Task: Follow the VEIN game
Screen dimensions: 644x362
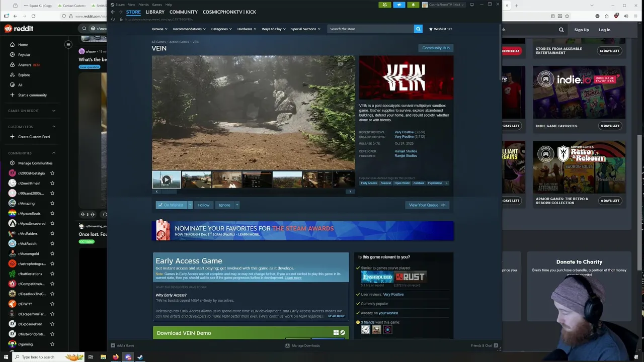Action: point(204,205)
